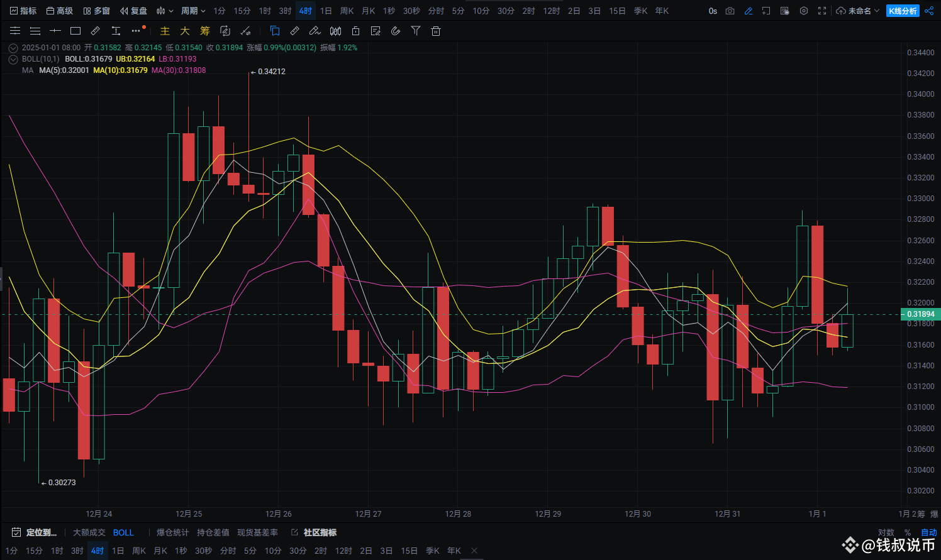Image resolution: width=941 pixels, height=560 pixels.
Task: Select the pen signature drawing tool
Action: tap(315, 31)
